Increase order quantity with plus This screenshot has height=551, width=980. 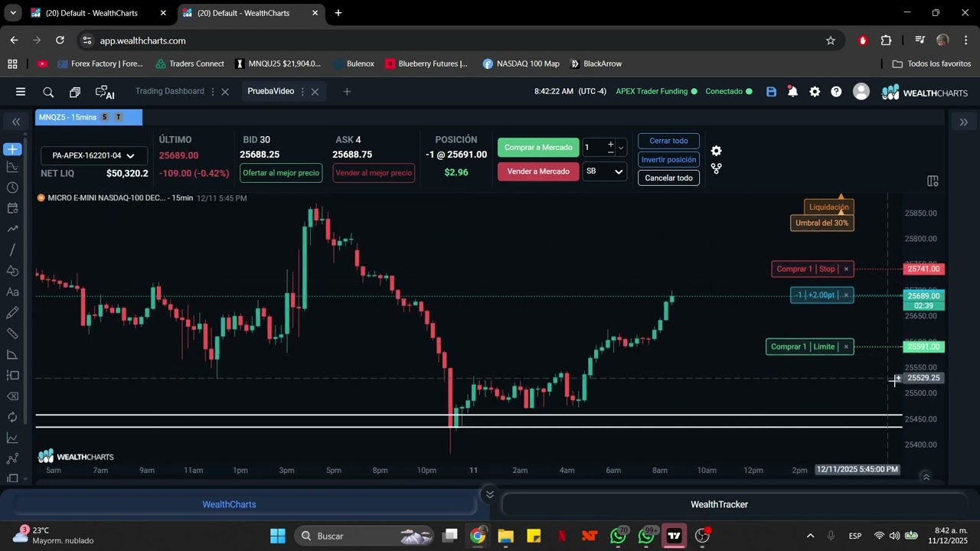click(610, 144)
